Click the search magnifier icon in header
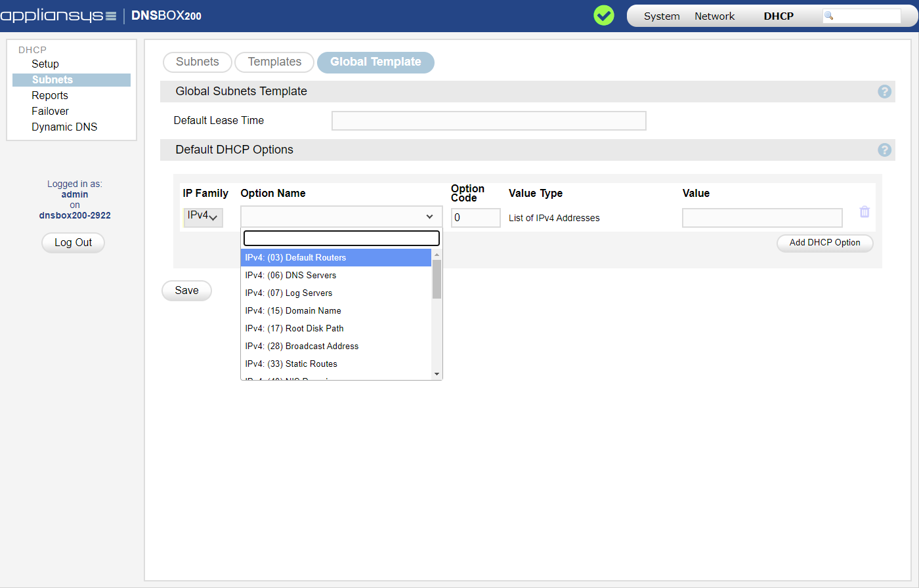919x588 pixels. coord(829,16)
